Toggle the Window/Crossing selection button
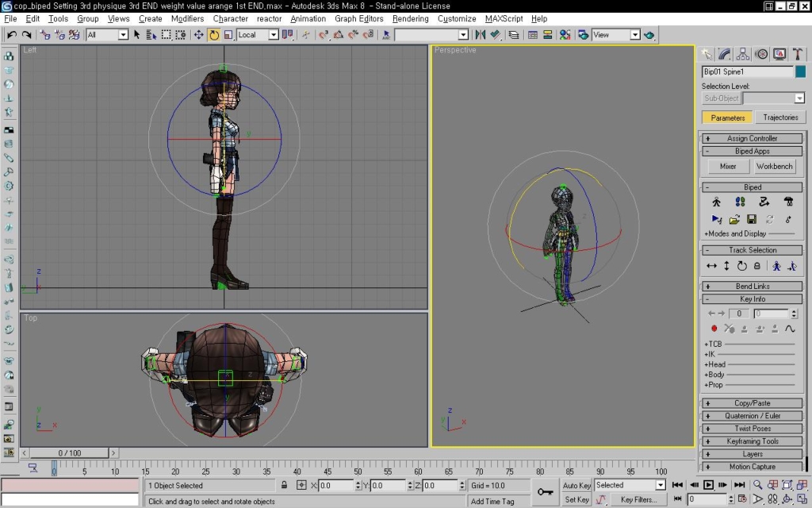The width and height of the screenshot is (812, 508). point(180,35)
